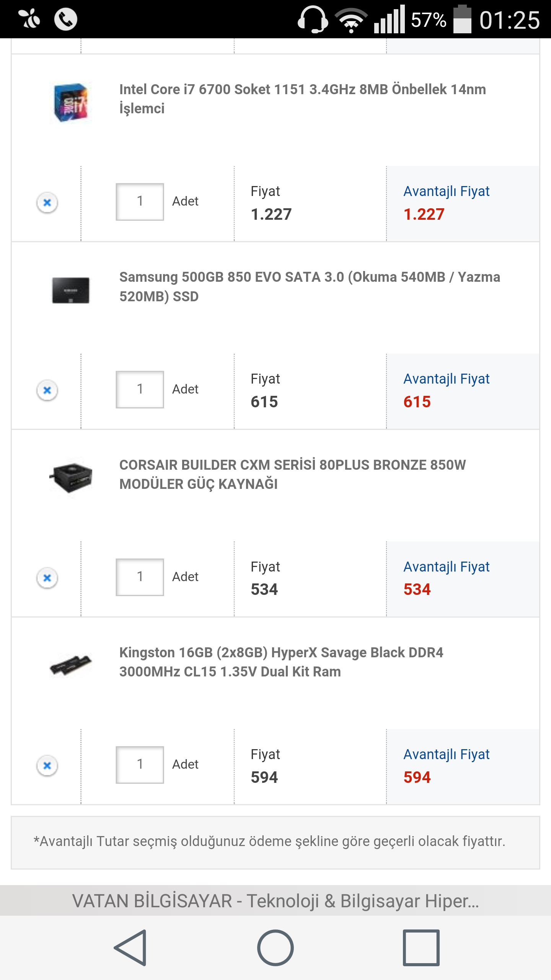
Task: Edit quantity field for Samsung SSD
Action: click(140, 389)
